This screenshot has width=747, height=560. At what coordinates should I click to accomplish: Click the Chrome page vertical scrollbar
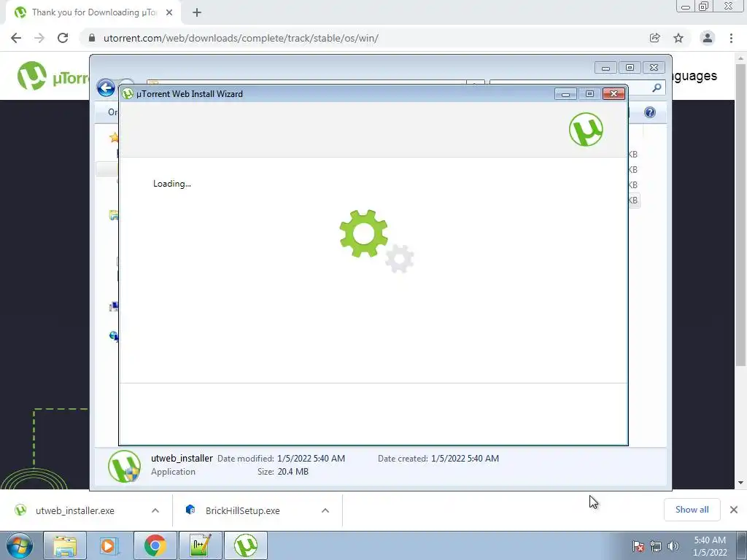[x=740, y=214]
